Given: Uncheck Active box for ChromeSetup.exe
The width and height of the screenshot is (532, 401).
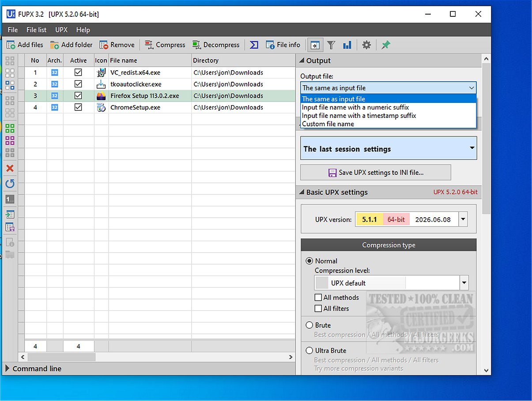Looking at the screenshot, I should pos(78,107).
